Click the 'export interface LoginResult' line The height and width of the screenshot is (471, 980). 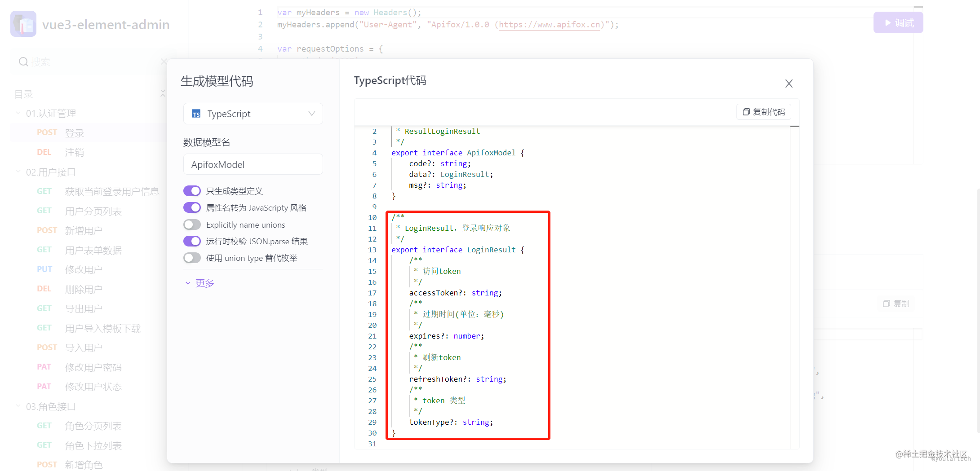(x=458, y=250)
